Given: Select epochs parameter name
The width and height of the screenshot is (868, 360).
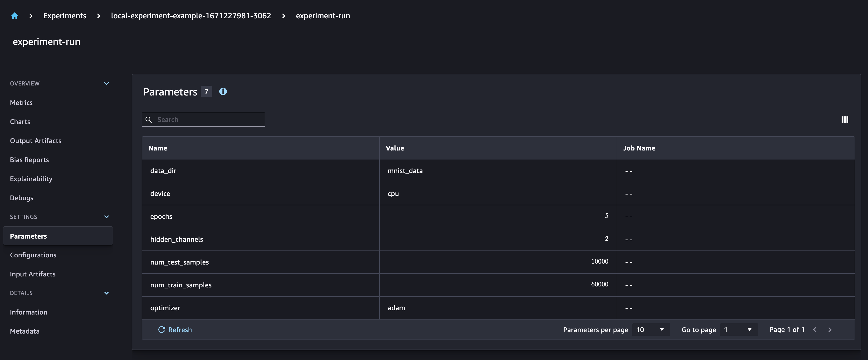Looking at the screenshot, I should (161, 217).
